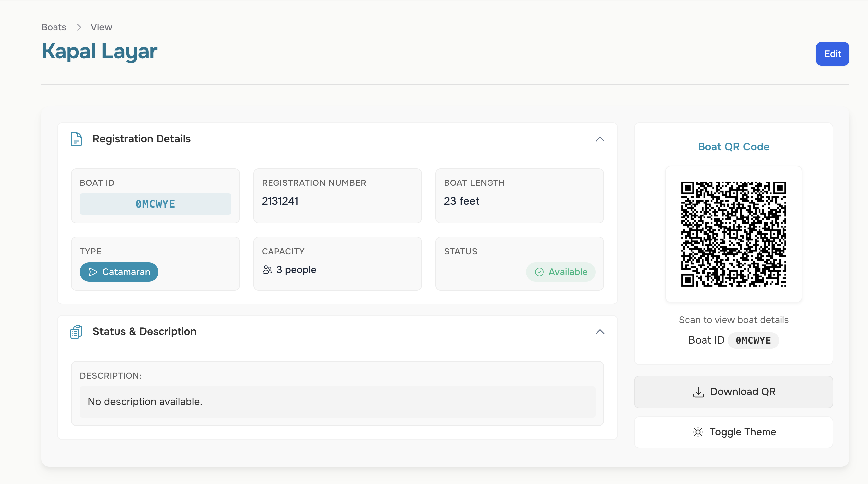Open the Boats breadcrumb page
Viewport: 868px width, 484px height.
coord(54,27)
